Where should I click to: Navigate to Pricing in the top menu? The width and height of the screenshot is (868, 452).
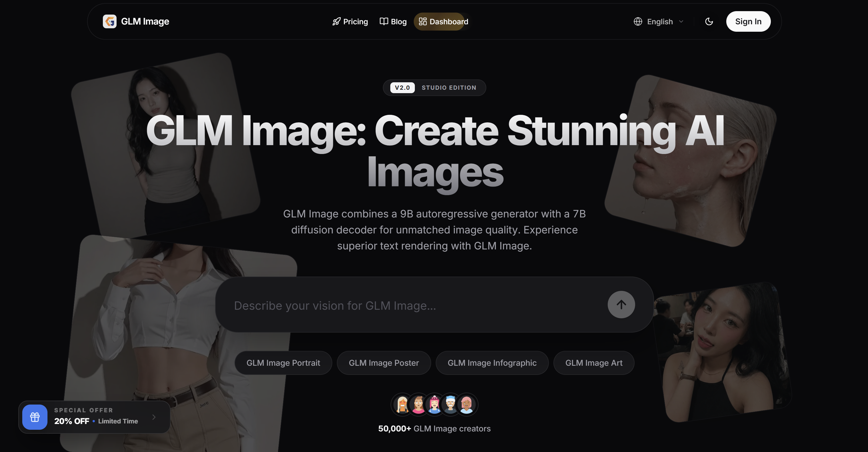355,21
